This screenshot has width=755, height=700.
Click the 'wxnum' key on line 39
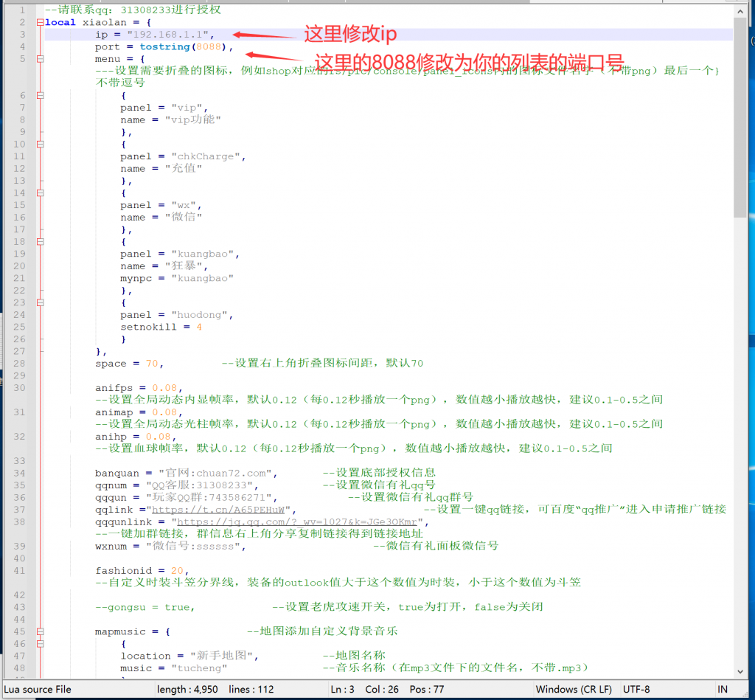tap(111, 547)
